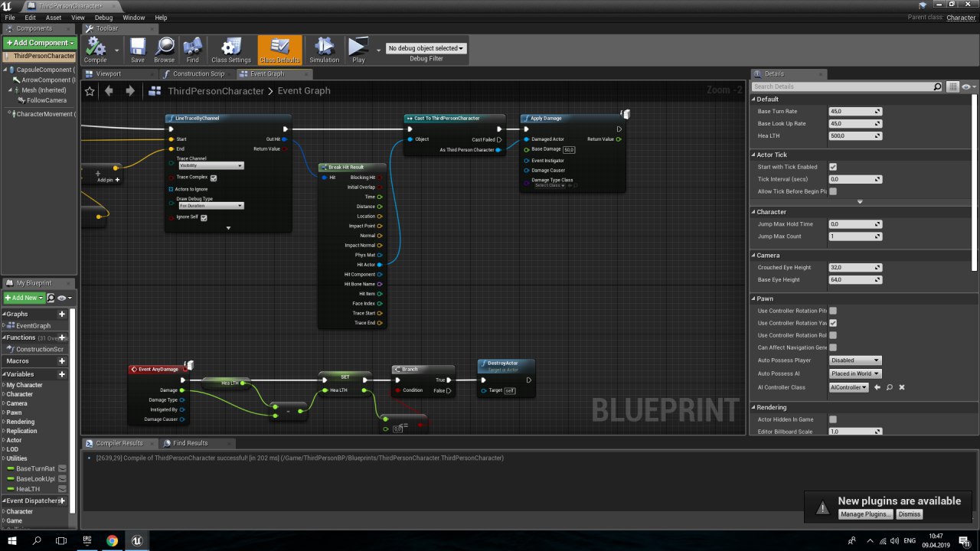Open the Asset menu
Screen dimensions: 980x551
coord(54,18)
